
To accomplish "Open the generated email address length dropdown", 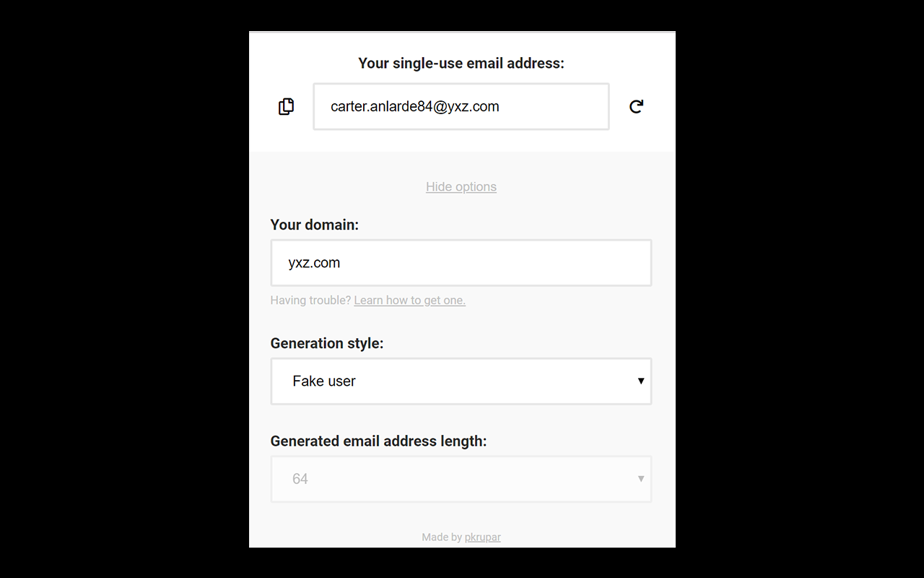I will [x=461, y=478].
